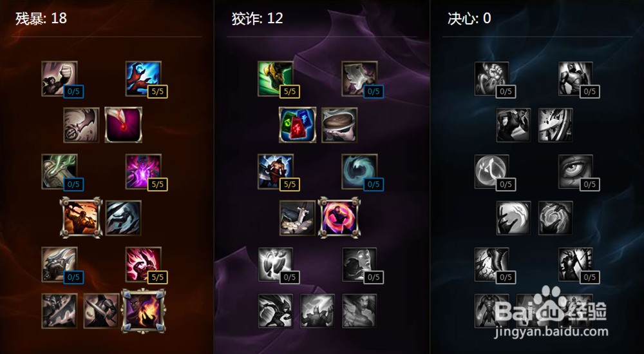The width and height of the screenshot is (644, 354).
Task: Click the 0/5 counter under fist Fury mastery
Action: point(73,92)
